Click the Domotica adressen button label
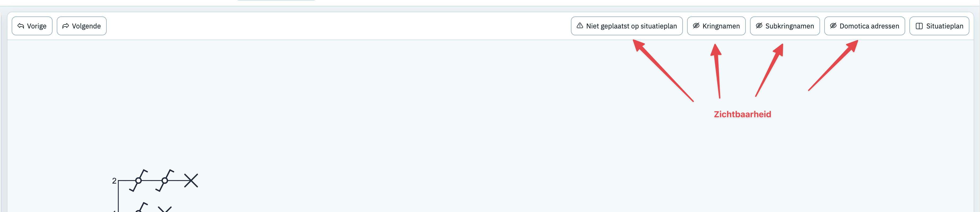980x212 pixels. click(x=869, y=26)
